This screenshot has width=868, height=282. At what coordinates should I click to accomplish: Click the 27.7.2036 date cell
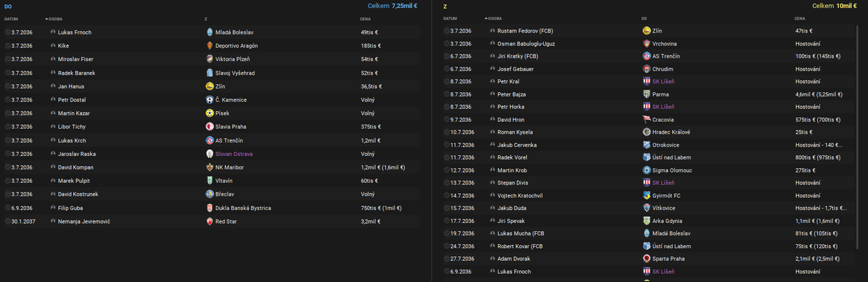[462, 259]
